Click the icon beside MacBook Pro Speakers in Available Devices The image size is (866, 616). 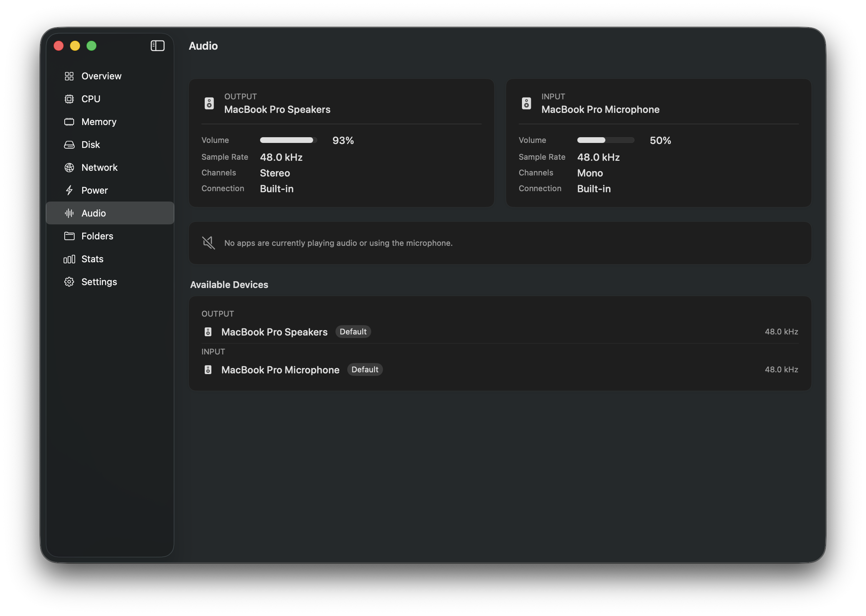[x=208, y=332]
